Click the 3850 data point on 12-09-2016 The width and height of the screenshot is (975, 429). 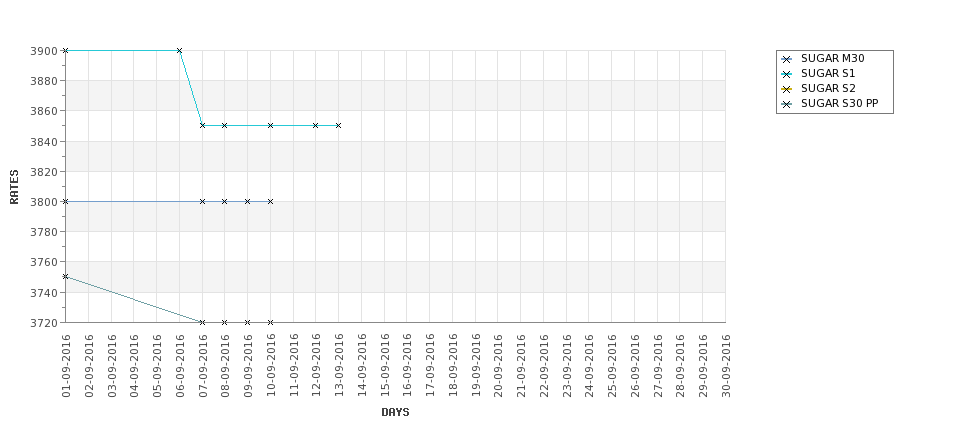pos(315,126)
